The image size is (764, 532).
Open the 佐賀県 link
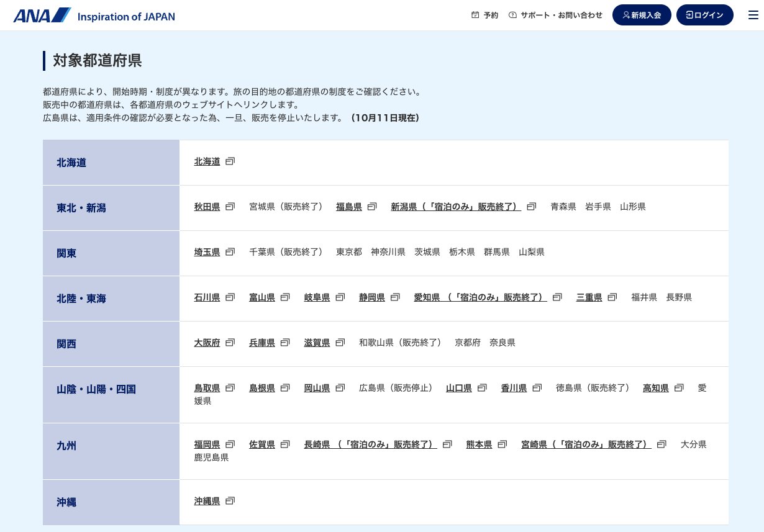coord(262,444)
